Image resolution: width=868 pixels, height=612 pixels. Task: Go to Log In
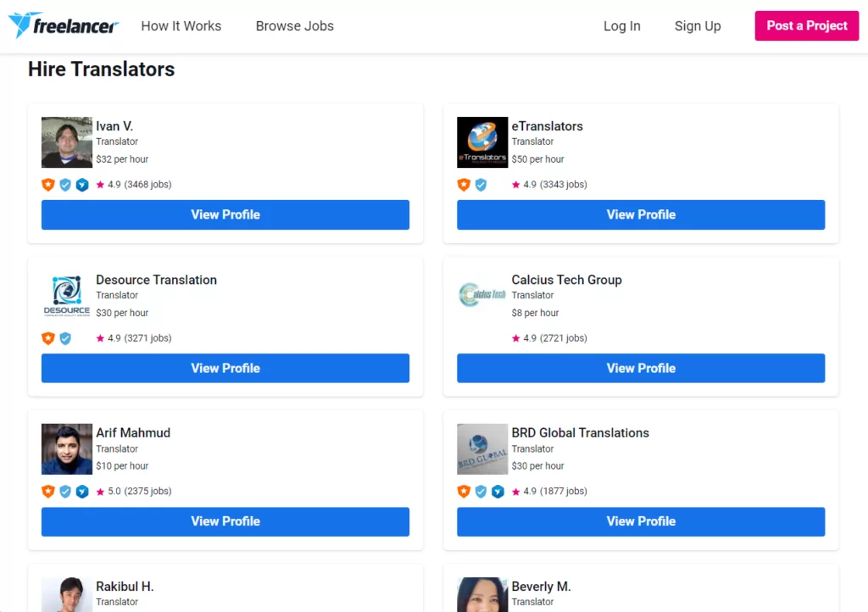621,26
